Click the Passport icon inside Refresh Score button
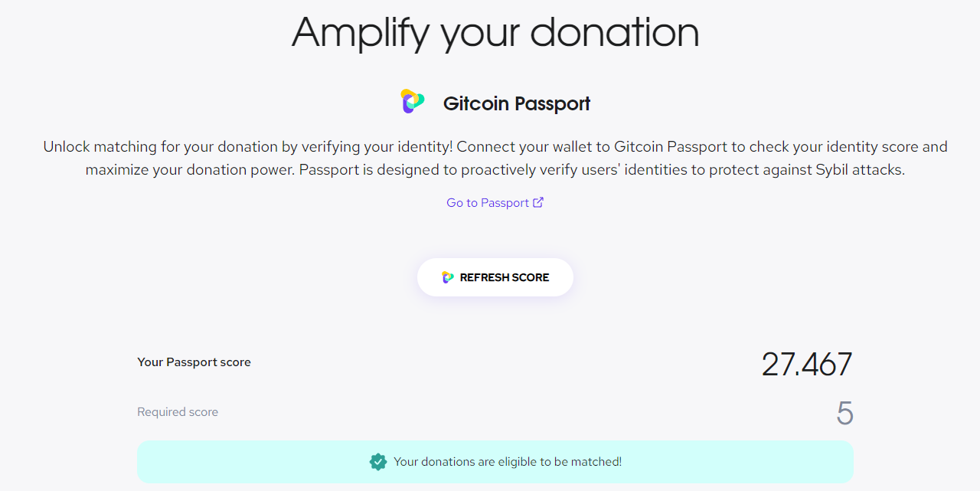The height and width of the screenshot is (491, 980). click(x=448, y=277)
